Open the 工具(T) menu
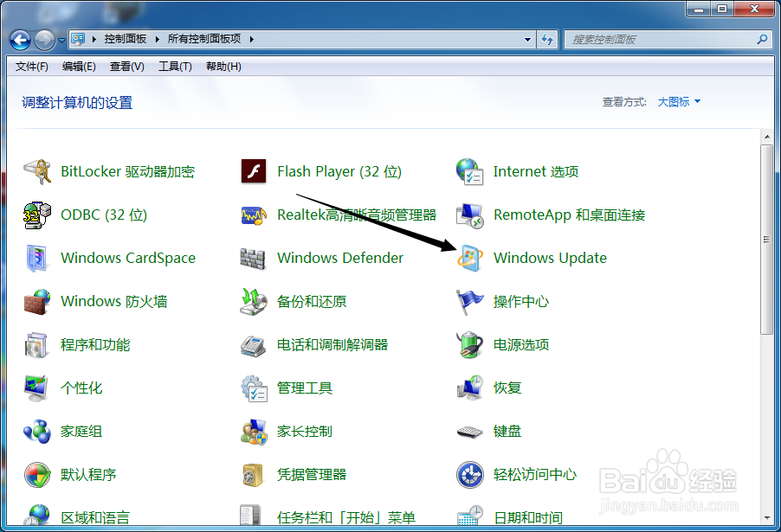The image size is (781, 532). pos(174,67)
